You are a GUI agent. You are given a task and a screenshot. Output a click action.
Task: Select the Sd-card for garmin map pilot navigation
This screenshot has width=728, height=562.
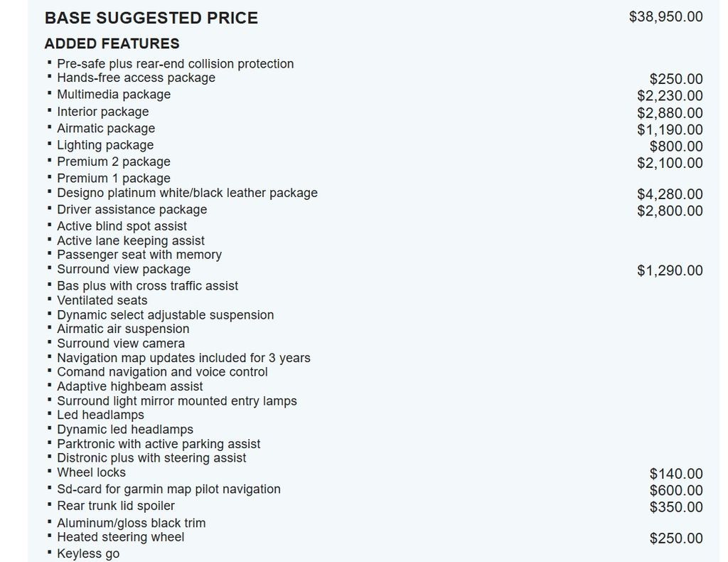point(168,489)
